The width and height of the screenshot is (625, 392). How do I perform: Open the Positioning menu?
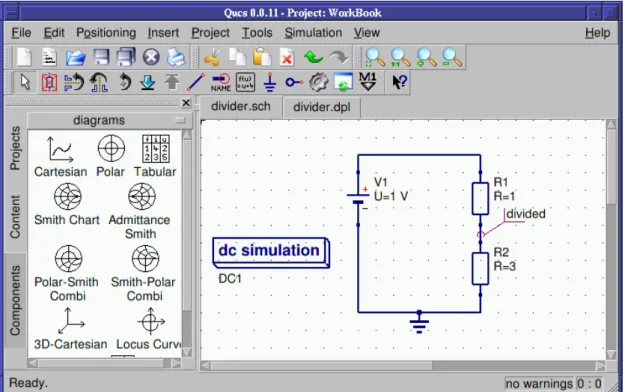(x=106, y=33)
